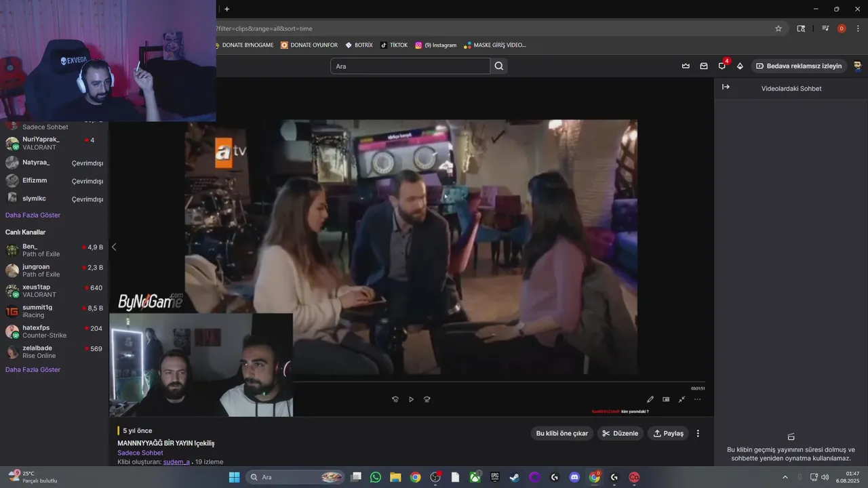Open xeus1tap VALORANT live channel

(54, 291)
